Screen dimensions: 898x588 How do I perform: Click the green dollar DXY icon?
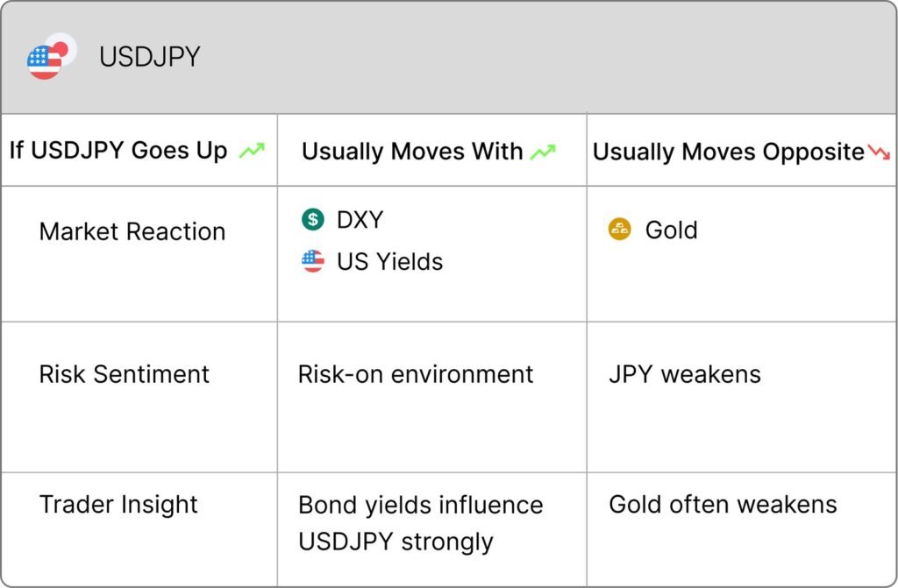(313, 219)
